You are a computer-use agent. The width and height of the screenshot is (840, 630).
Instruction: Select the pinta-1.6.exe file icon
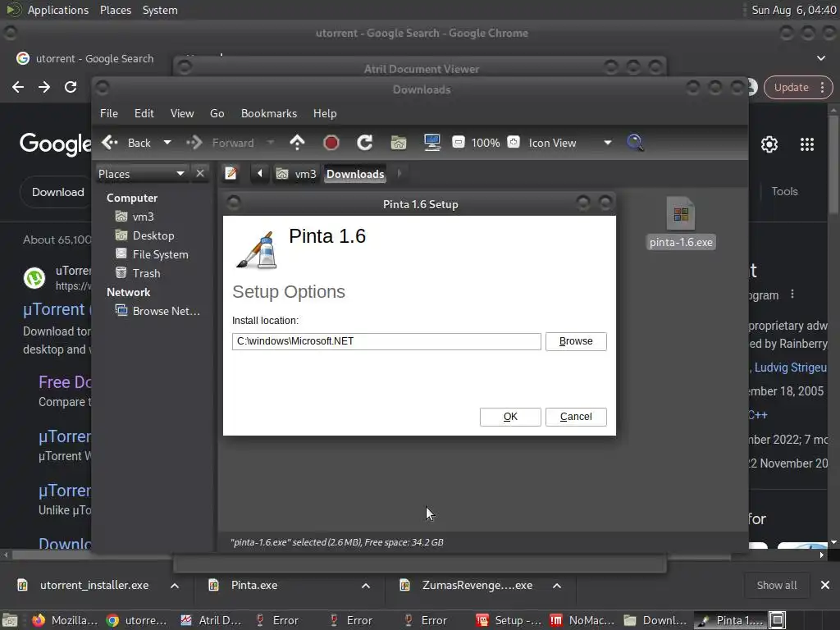681,222
